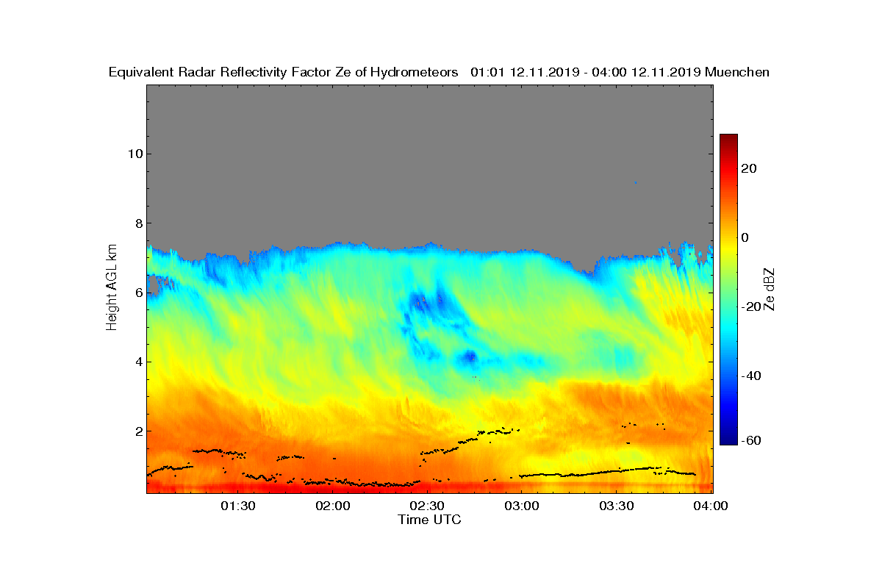Click the "Time UTC" x-axis label
This screenshot has height=588, width=882.
point(430,520)
